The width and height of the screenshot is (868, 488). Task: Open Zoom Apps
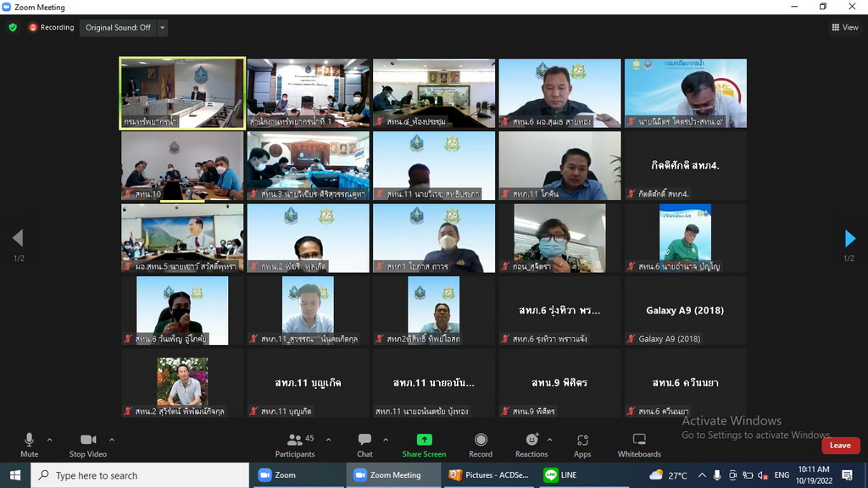coord(582,445)
